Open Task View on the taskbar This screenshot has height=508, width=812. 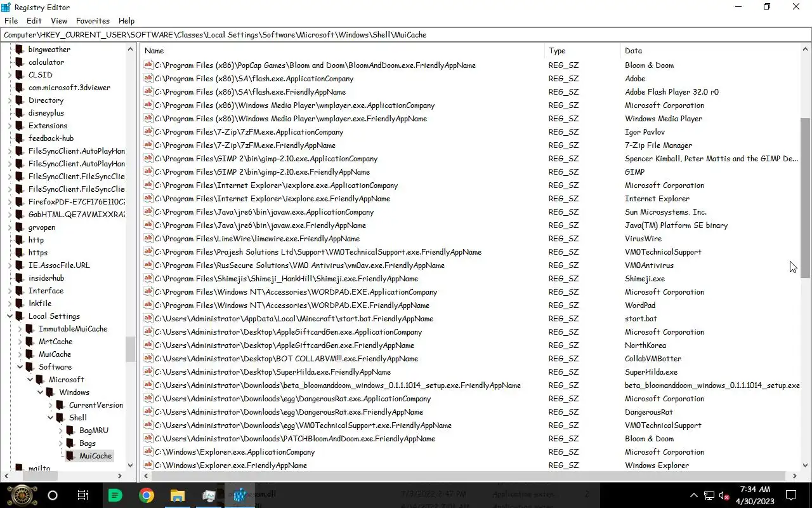83,495
